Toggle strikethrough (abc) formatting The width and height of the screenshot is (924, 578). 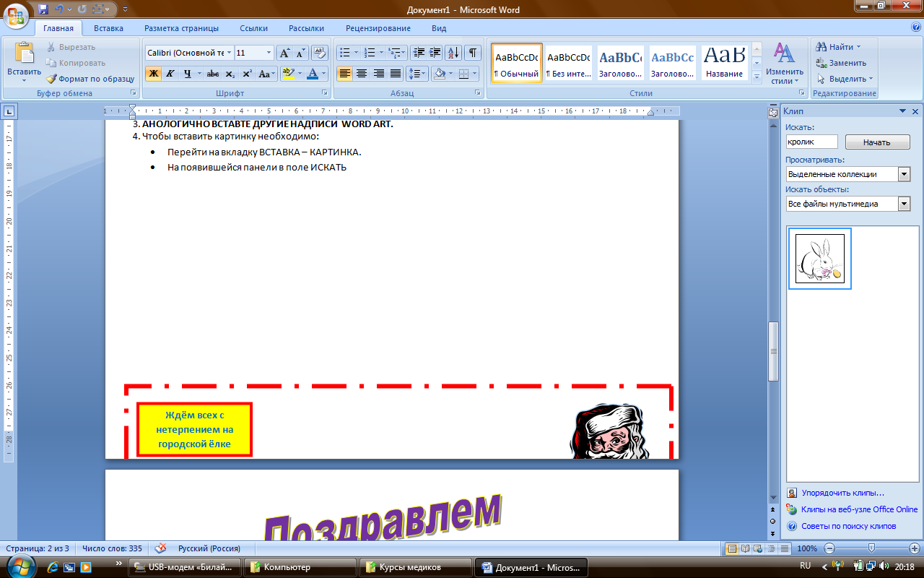tap(213, 74)
